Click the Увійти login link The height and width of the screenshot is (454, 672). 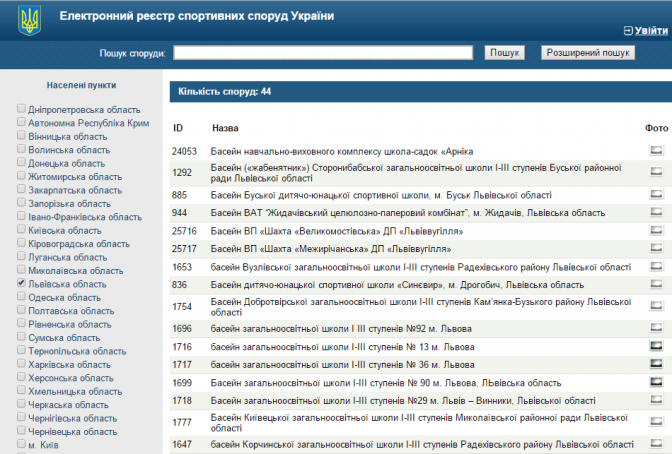tap(645, 31)
